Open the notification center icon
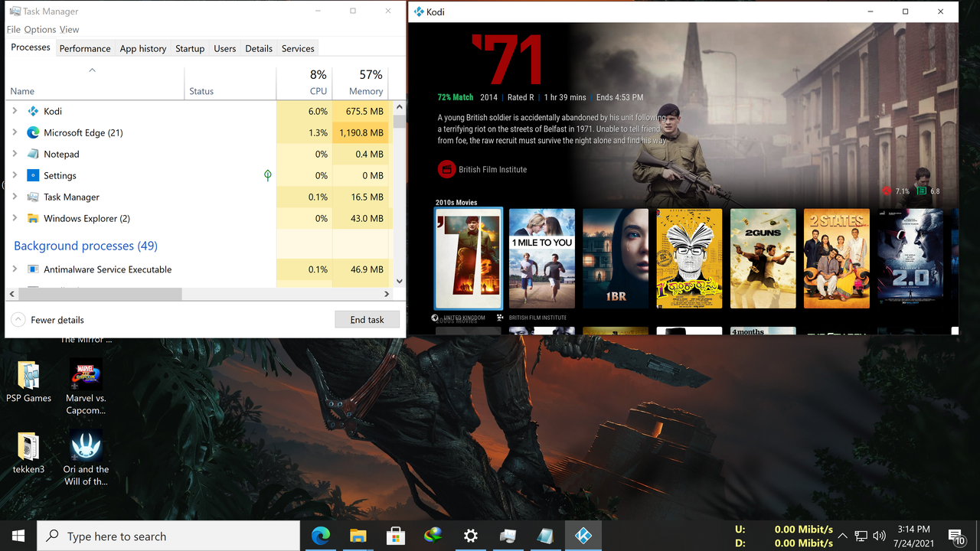 pyautogui.click(x=956, y=536)
